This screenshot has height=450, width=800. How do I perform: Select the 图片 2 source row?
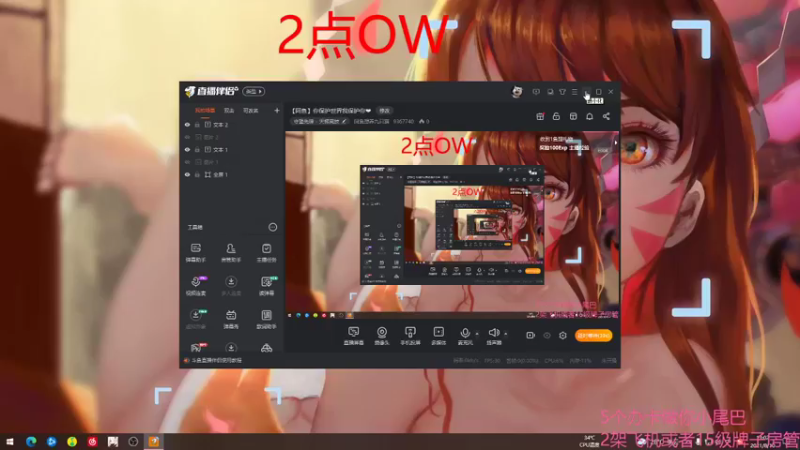coord(233,137)
